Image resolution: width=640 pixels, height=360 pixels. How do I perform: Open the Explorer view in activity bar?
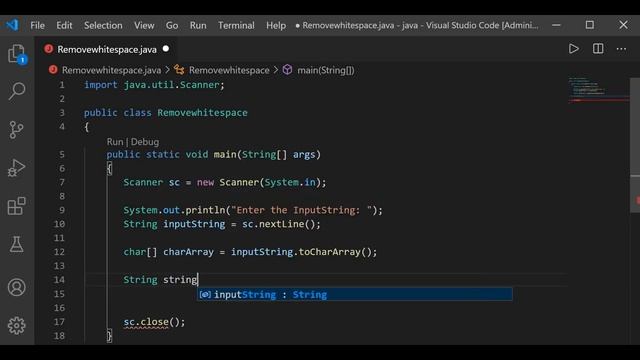coord(17,54)
